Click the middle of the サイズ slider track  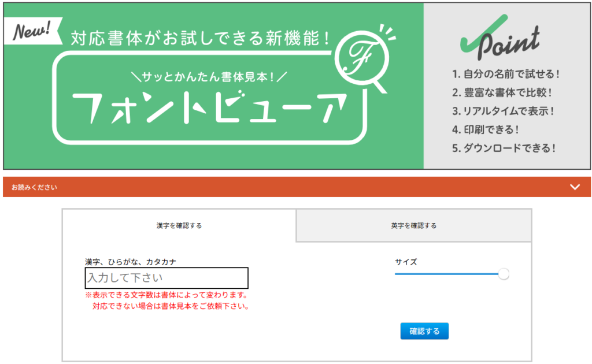448,274
